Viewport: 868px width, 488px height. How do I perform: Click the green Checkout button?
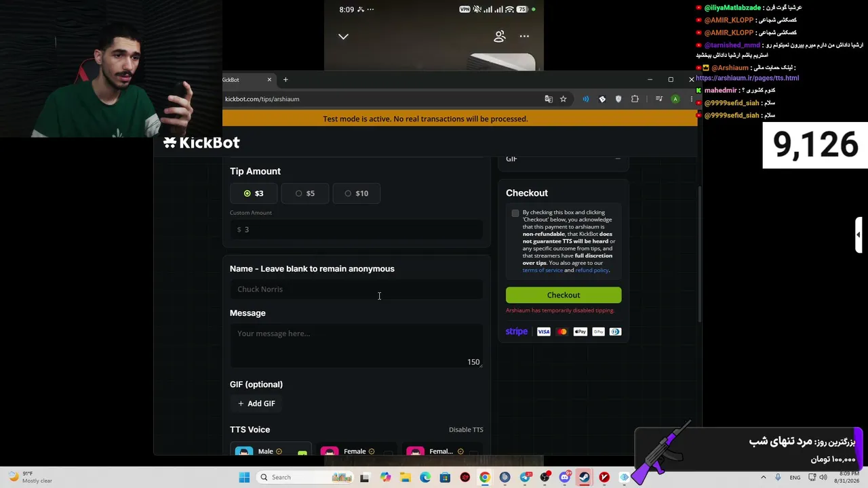coord(564,295)
